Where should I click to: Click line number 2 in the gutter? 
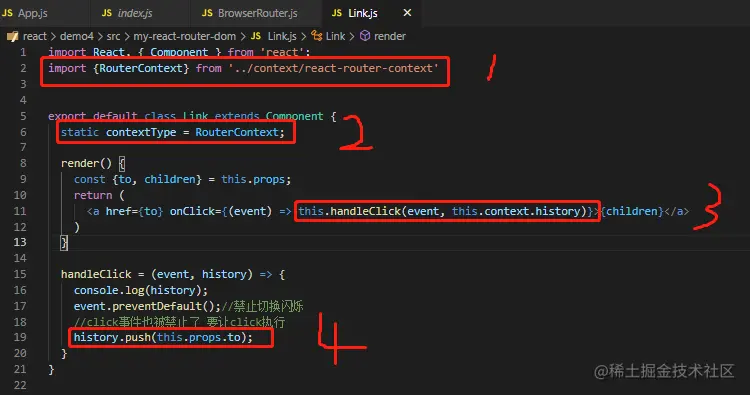pyautogui.click(x=23, y=68)
